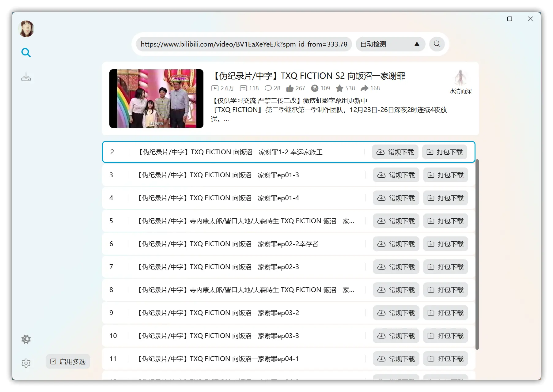Screen dimensions: 553x392
Task: Click 打包下载 for episode 2 幸运家族王
Action: (x=445, y=152)
